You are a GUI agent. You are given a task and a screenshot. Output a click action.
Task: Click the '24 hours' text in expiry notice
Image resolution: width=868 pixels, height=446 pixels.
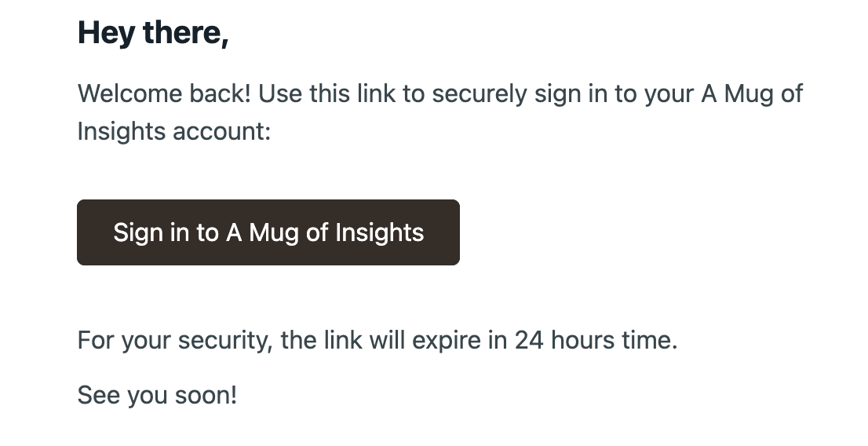coord(564,340)
